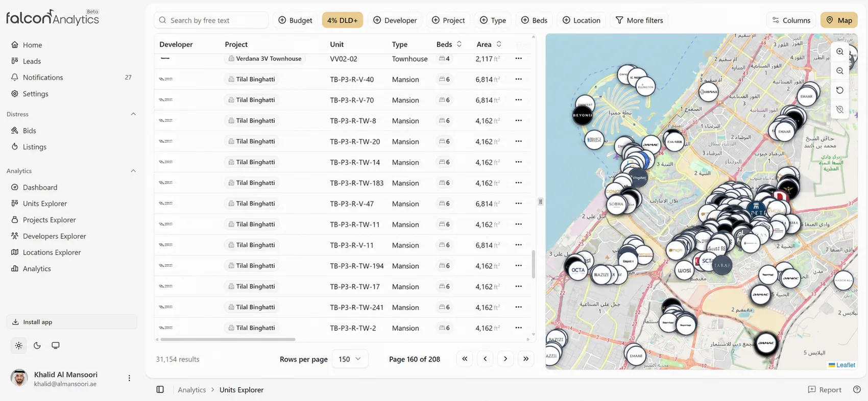Remove the 4% DLD+ filter chip

[342, 20]
